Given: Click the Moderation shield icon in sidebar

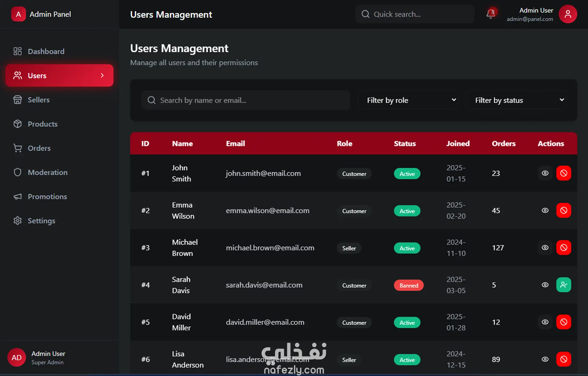Looking at the screenshot, I should (17, 172).
